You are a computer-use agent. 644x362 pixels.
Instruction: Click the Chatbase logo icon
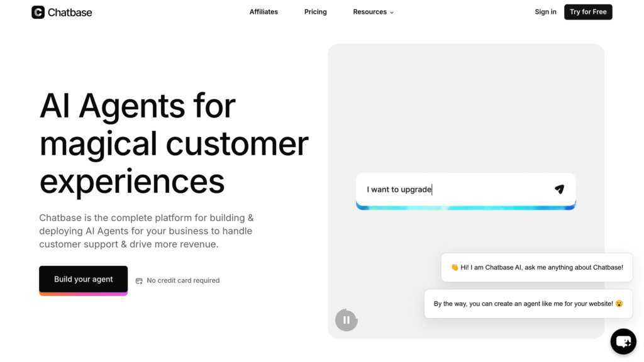point(38,12)
